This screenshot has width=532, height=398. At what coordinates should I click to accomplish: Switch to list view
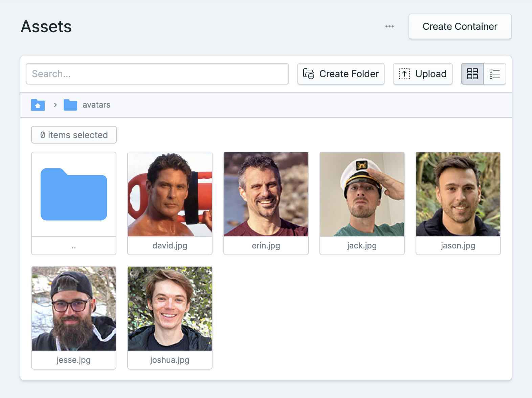click(x=495, y=74)
